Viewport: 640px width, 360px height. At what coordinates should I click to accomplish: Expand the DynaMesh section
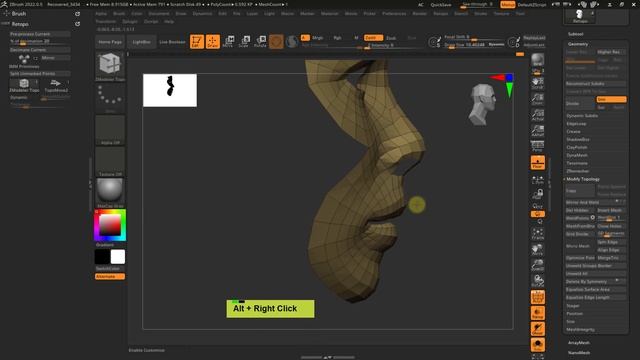tap(577, 155)
